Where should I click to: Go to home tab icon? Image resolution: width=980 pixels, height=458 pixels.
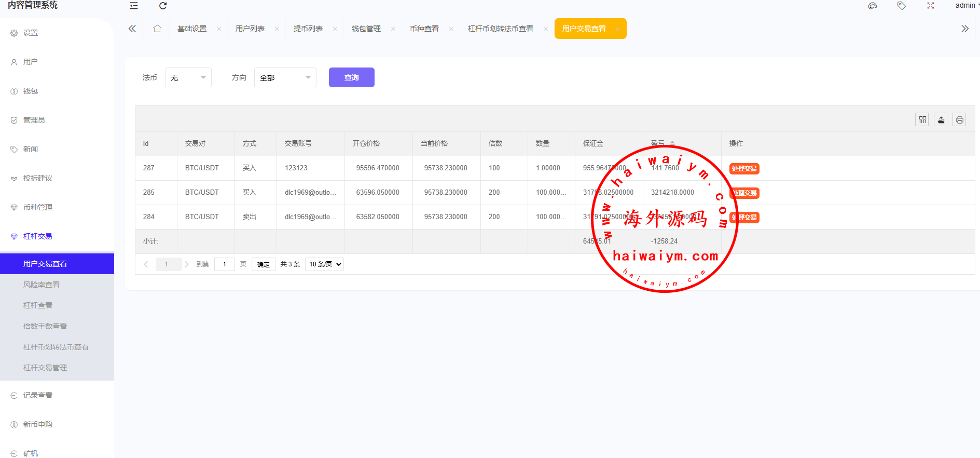[x=157, y=29]
